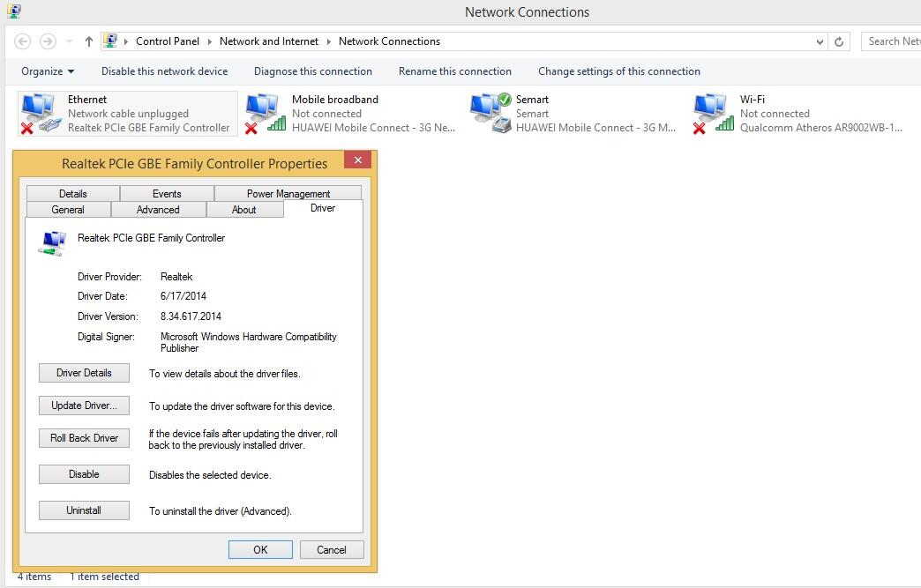Click Network Connections breadcrumb segment
921x588 pixels.
coord(389,41)
